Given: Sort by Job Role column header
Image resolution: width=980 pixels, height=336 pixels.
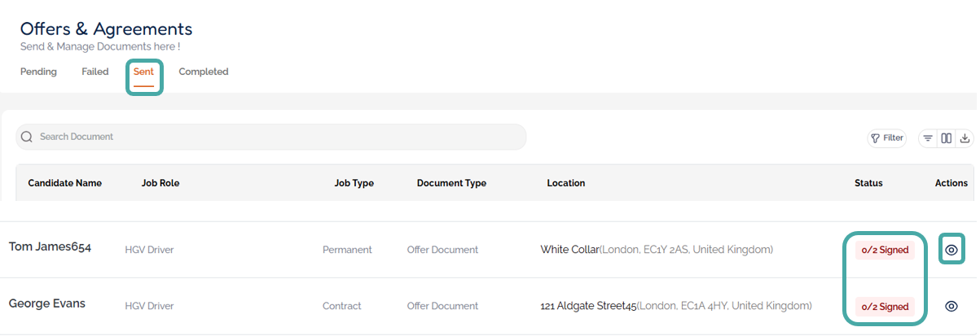Looking at the screenshot, I should [x=160, y=183].
